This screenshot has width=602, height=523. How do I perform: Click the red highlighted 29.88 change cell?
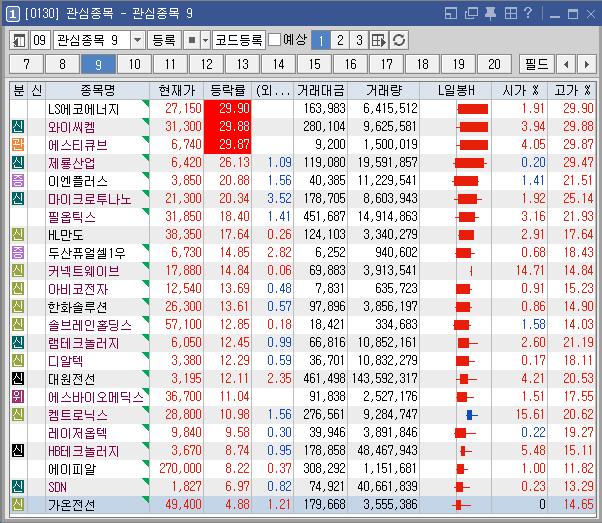(227, 126)
